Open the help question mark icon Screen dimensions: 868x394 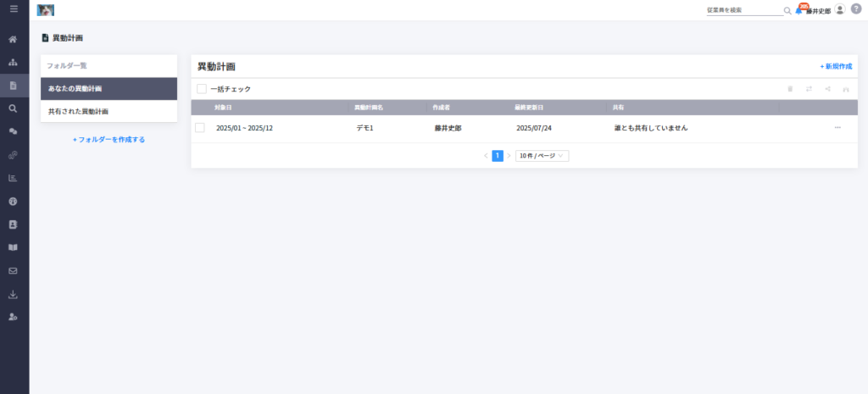pos(856,9)
